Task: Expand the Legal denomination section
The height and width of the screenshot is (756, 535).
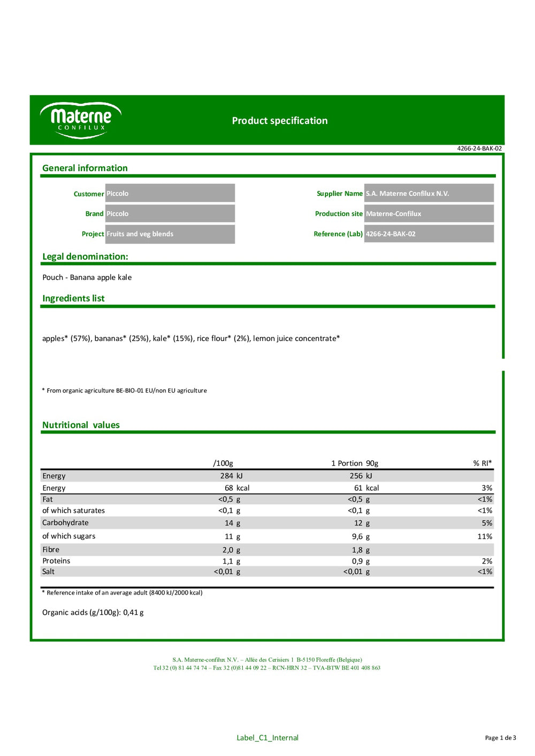Action: point(85,257)
